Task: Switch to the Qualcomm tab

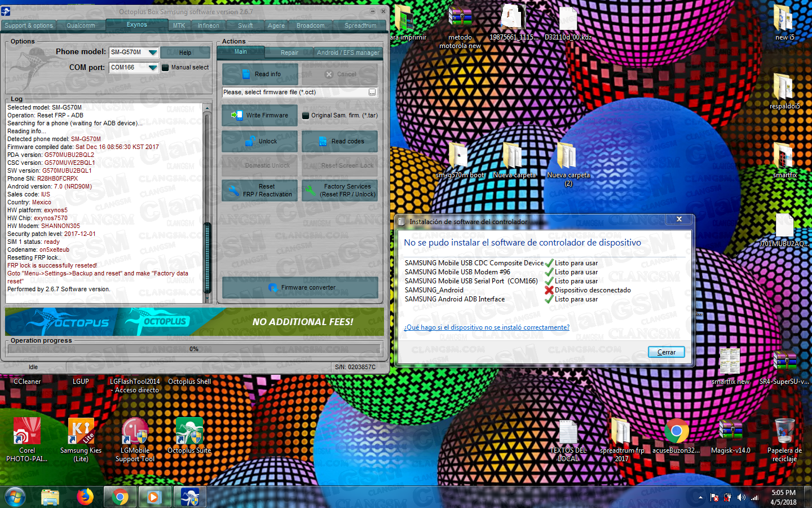Action: click(81, 25)
